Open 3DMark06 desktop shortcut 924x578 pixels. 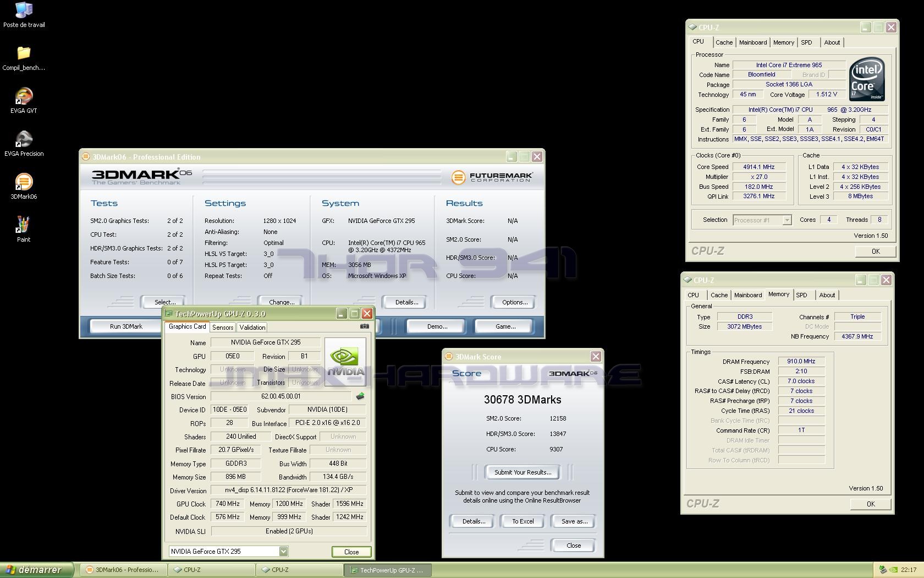(x=24, y=187)
